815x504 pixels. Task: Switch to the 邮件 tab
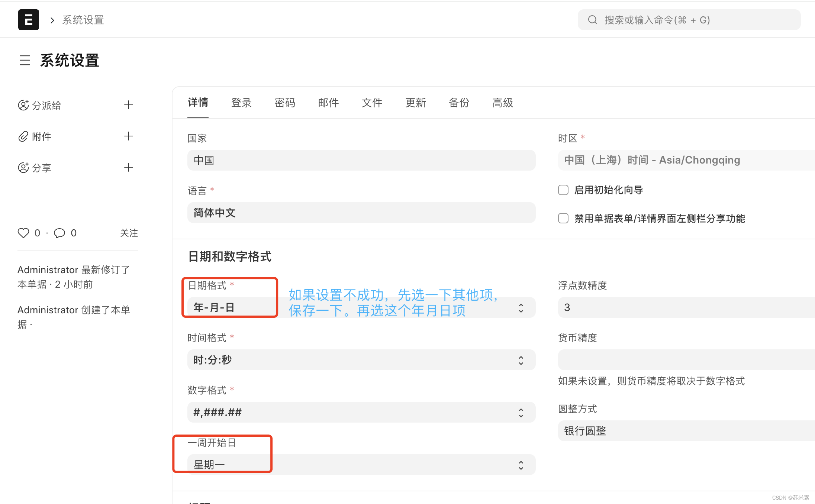pyautogui.click(x=328, y=103)
